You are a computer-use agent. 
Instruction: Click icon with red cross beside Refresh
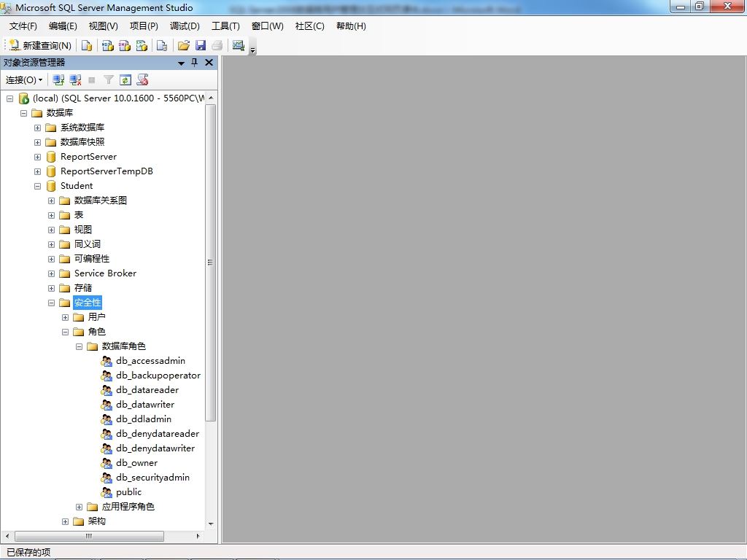point(142,80)
